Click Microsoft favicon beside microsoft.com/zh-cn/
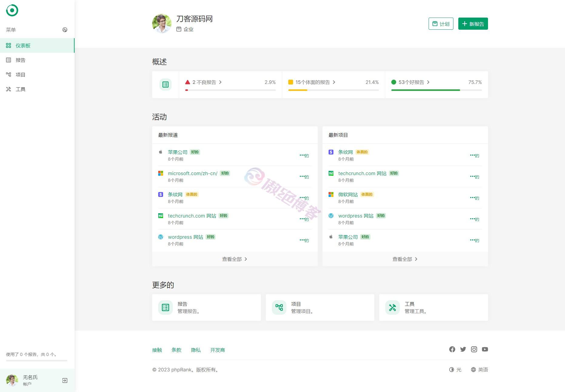 click(x=161, y=173)
